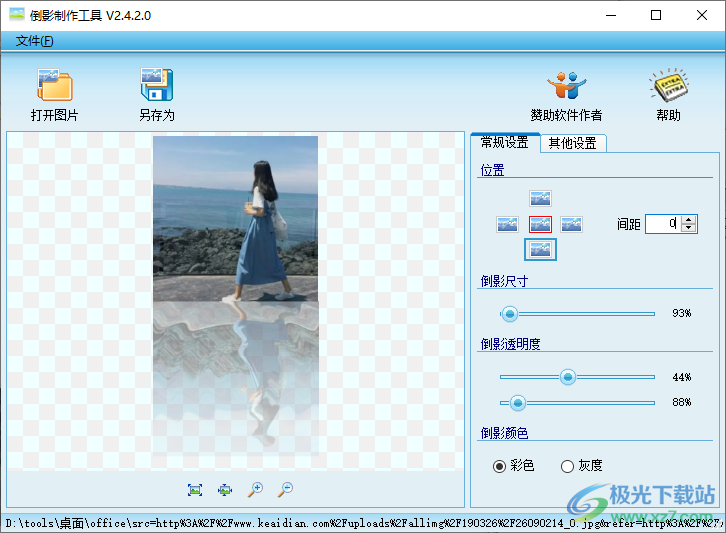Click 88% transparency slider handle
The height and width of the screenshot is (533, 726).
(x=518, y=403)
